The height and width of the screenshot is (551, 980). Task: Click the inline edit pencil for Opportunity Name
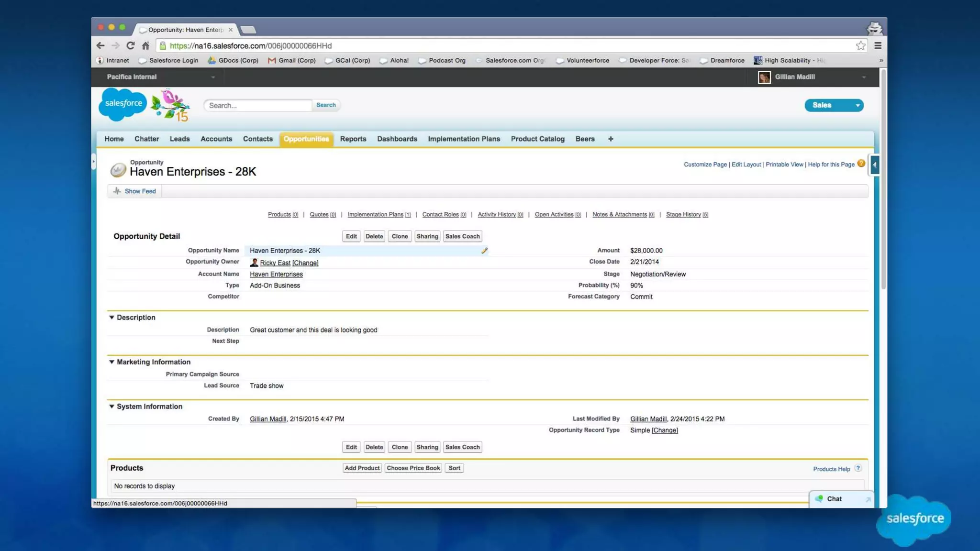tap(484, 251)
